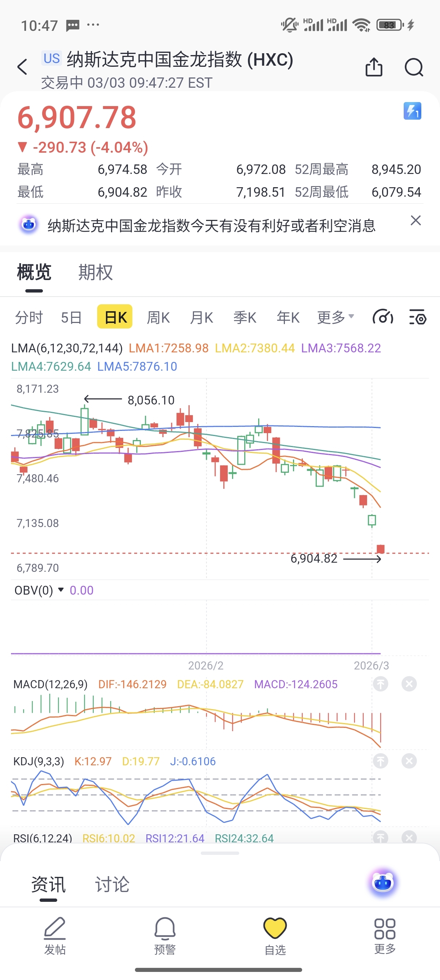Tap the search magnifier icon

414,67
